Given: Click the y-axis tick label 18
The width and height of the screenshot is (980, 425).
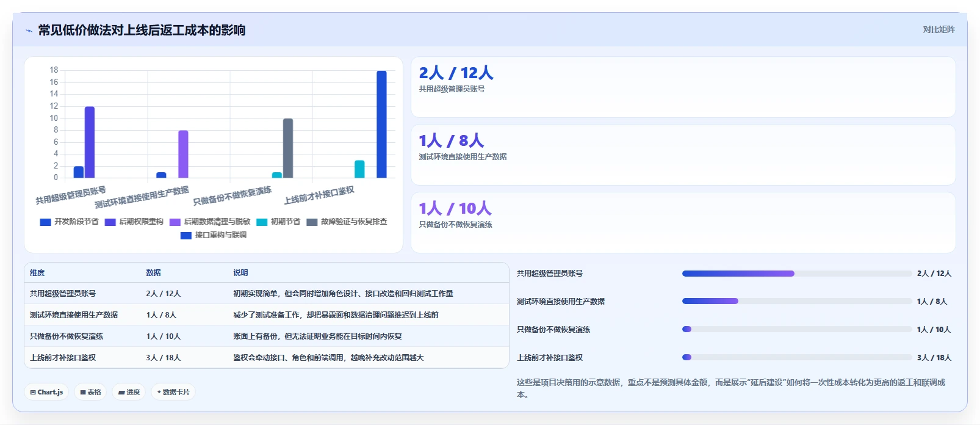Looking at the screenshot, I should (54, 70).
